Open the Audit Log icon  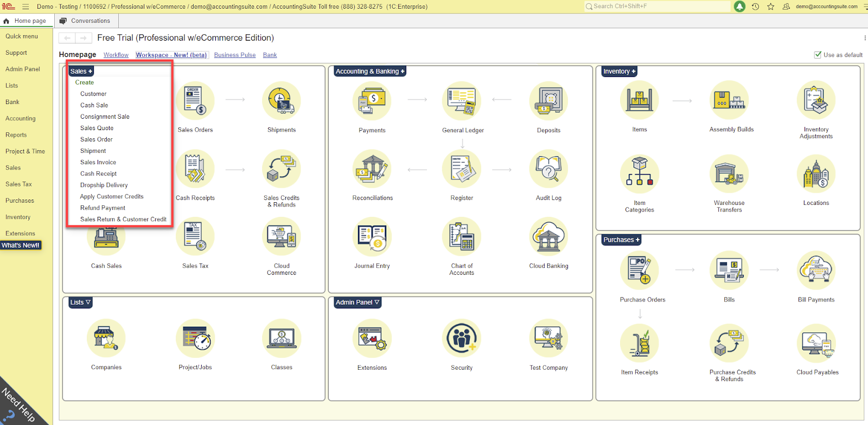(548, 169)
